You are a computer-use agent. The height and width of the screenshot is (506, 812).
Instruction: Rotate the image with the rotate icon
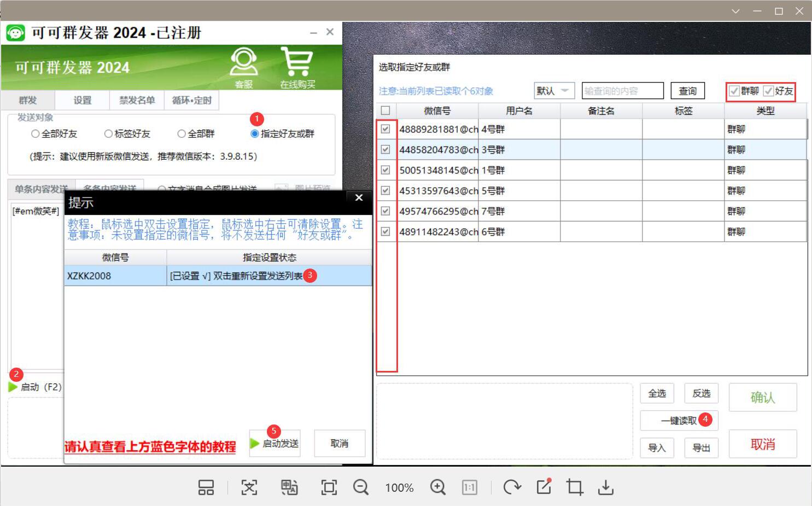[x=512, y=487]
